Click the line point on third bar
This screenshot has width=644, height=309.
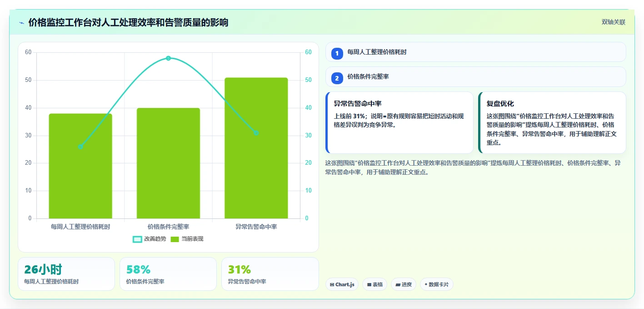pos(256,133)
